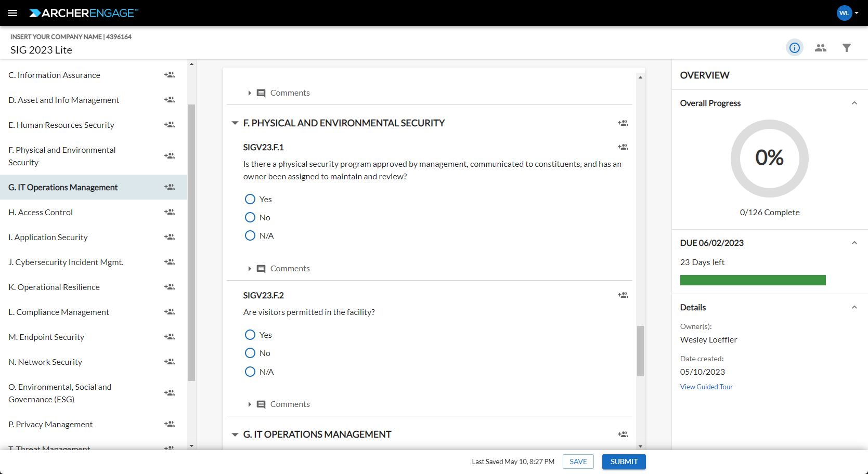Open the assign users panel icon

pyautogui.click(x=820, y=47)
